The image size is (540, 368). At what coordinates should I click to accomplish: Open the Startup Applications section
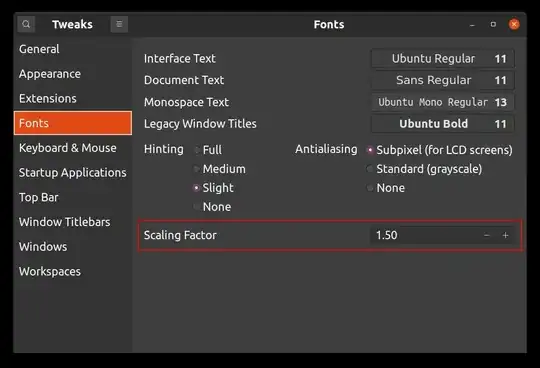click(73, 173)
